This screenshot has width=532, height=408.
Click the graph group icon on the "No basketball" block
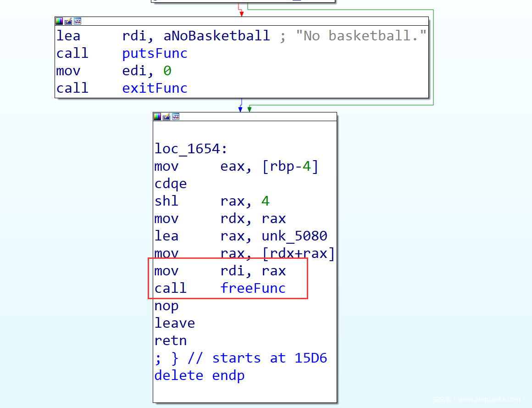(x=78, y=21)
